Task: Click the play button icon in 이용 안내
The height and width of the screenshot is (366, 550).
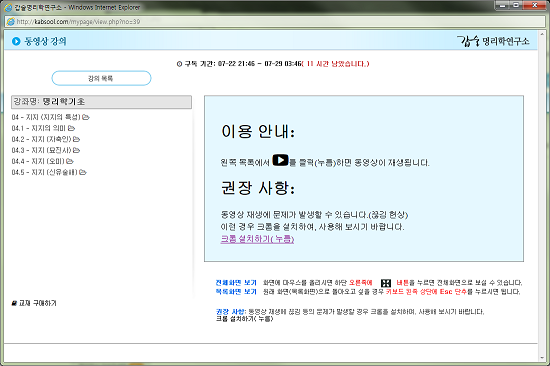Action: coord(280,160)
